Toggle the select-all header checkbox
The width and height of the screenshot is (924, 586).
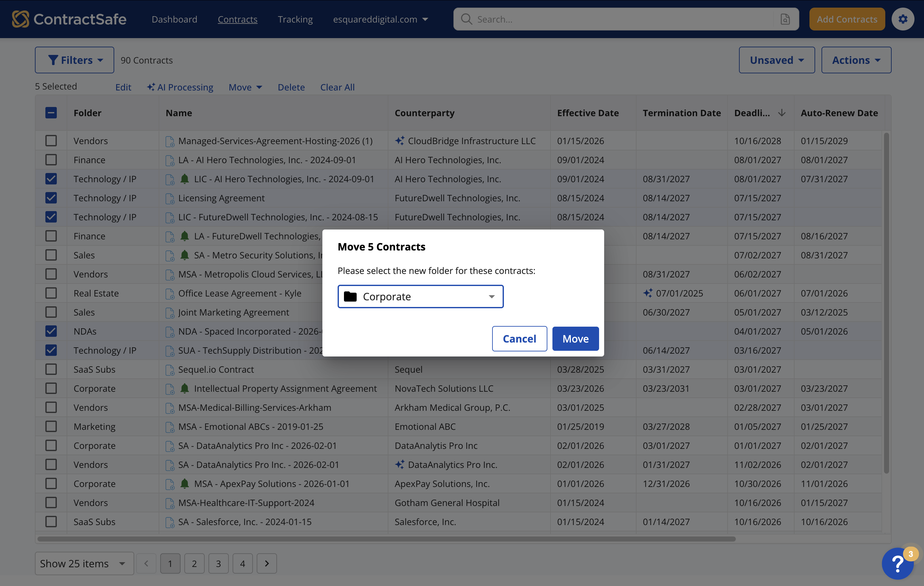point(51,112)
